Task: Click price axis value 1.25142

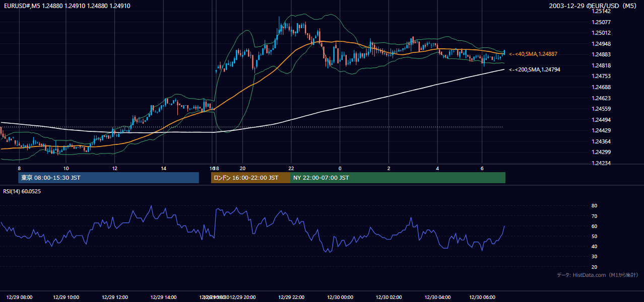Action: (601, 12)
